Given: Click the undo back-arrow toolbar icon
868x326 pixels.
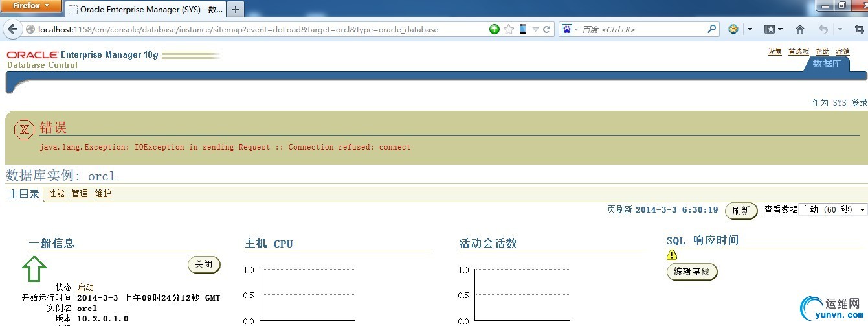Looking at the screenshot, I should click(823, 29).
